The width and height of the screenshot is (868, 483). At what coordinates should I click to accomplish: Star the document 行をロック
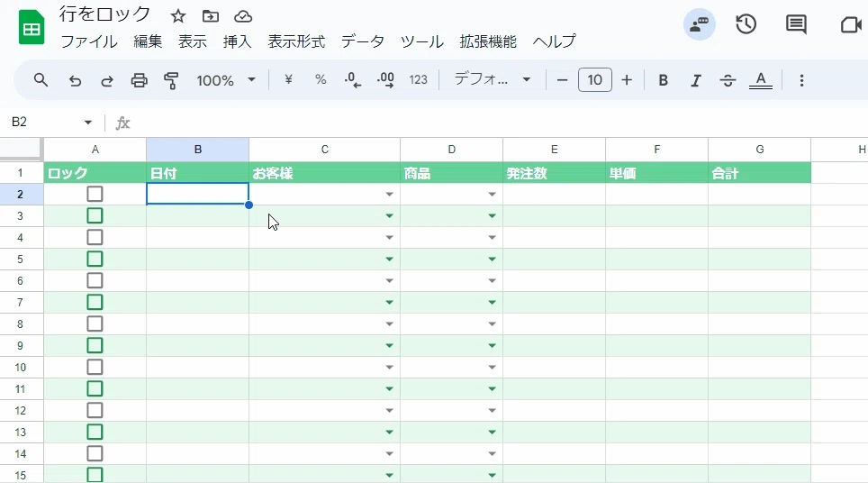[x=177, y=16]
